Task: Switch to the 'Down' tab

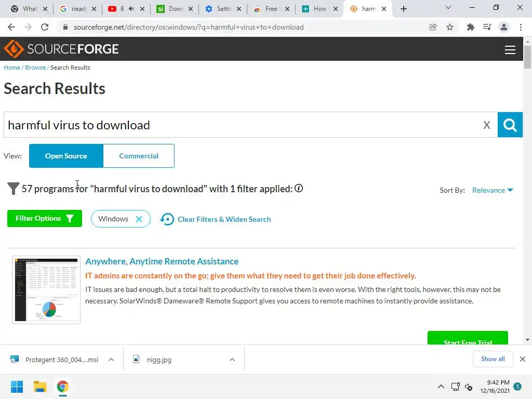Action: (x=175, y=9)
